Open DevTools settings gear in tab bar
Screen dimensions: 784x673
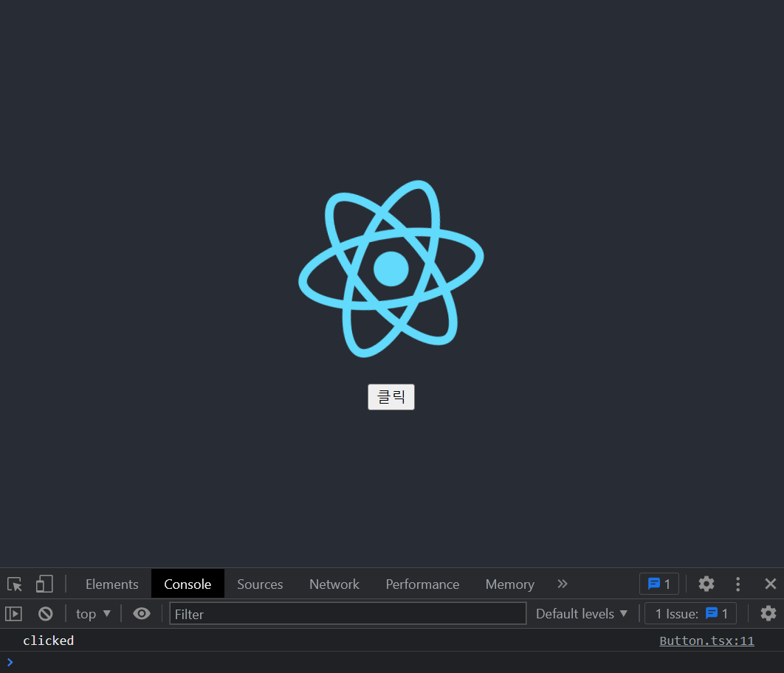[706, 584]
